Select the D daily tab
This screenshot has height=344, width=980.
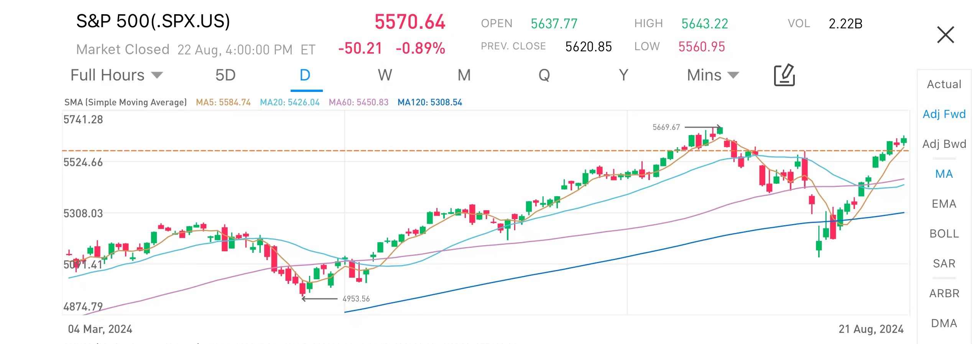(x=305, y=75)
